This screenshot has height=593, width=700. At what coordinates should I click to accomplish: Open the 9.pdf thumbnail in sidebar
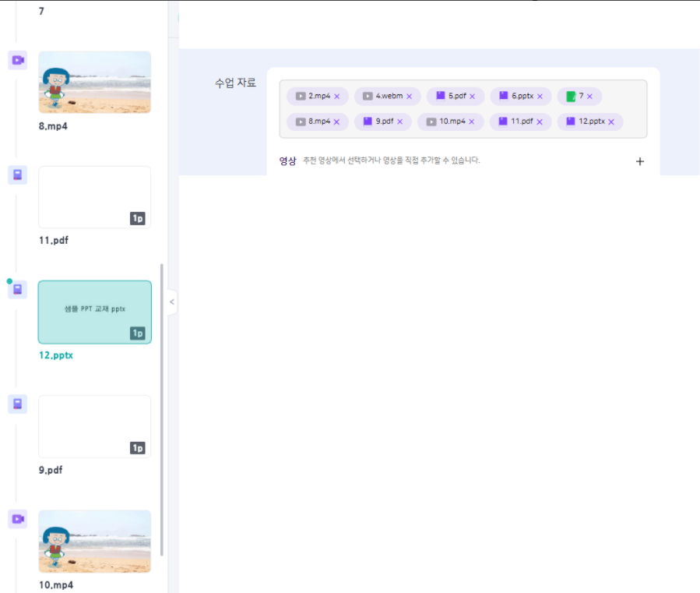[x=94, y=426]
